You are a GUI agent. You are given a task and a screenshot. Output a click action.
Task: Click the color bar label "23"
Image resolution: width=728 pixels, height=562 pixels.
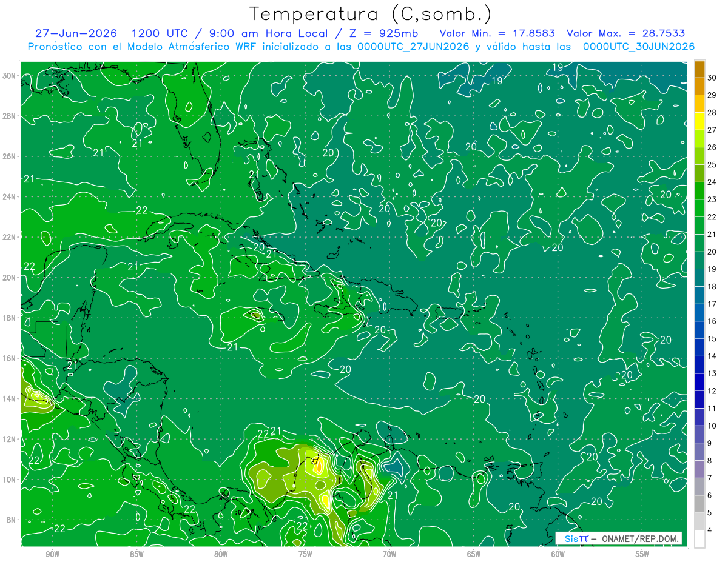[712, 199]
